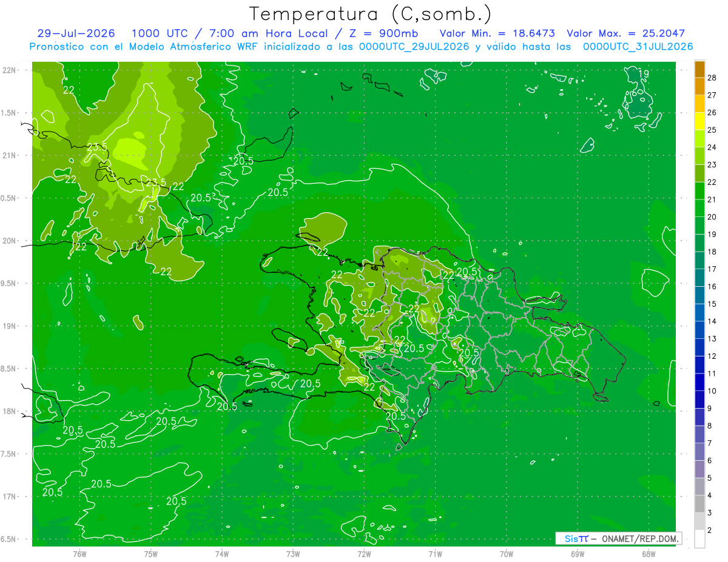Image resolution: width=728 pixels, height=562 pixels.
Task: Click the color bar label "28"
Action: click(712, 78)
